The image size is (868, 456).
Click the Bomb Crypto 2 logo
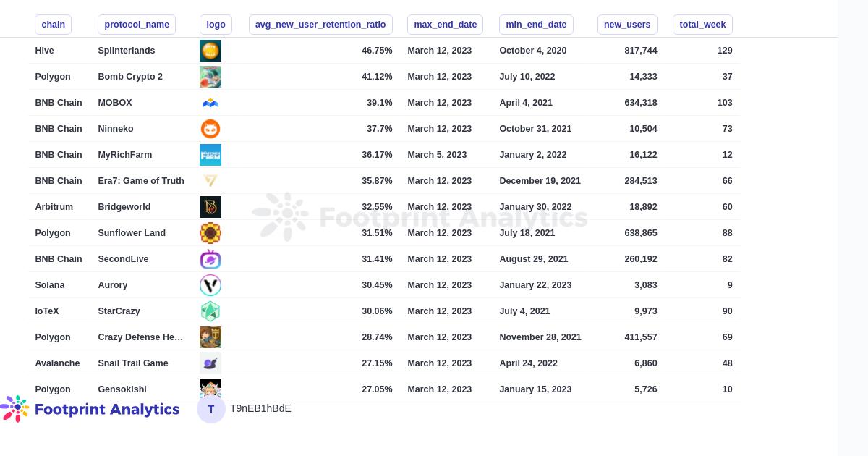click(210, 77)
